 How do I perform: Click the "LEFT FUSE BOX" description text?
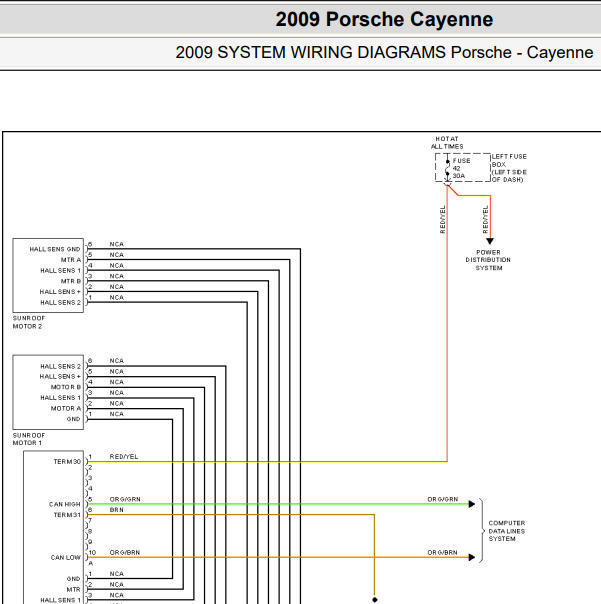point(509,168)
